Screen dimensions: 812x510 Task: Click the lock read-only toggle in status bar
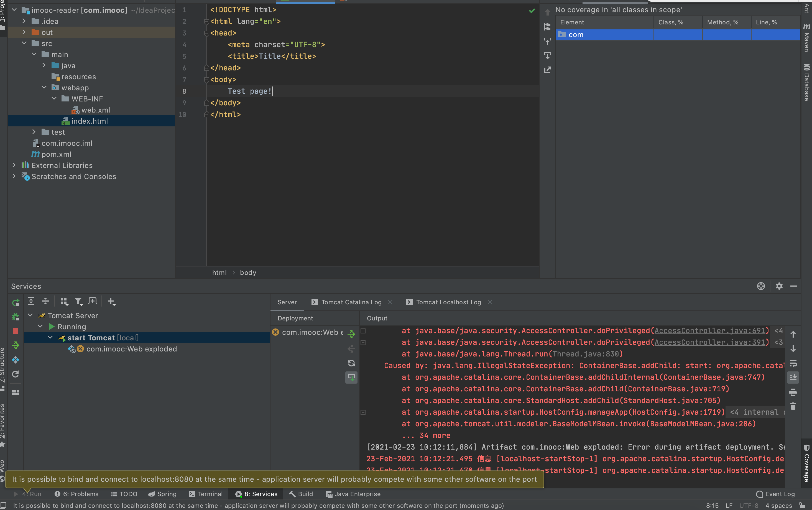[x=802, y=505]
